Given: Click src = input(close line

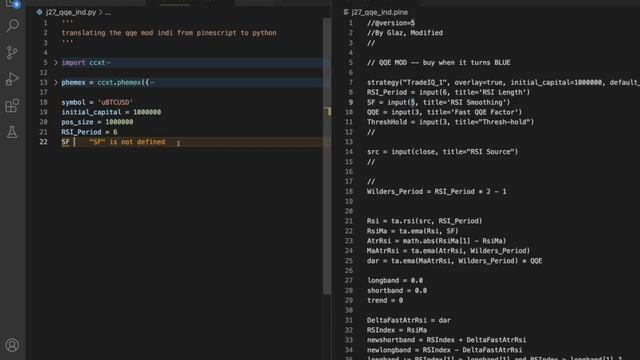Looking at the screenshot, I should (442, 151).
